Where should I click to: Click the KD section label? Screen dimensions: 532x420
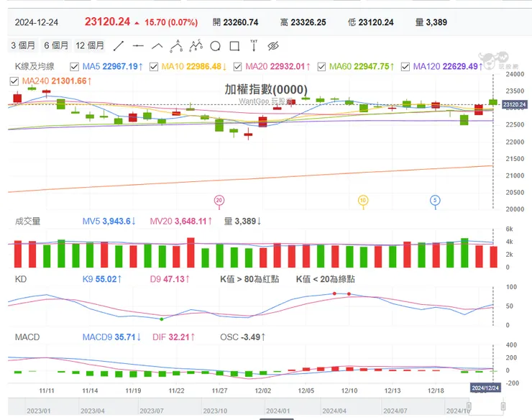click(21, 279)
